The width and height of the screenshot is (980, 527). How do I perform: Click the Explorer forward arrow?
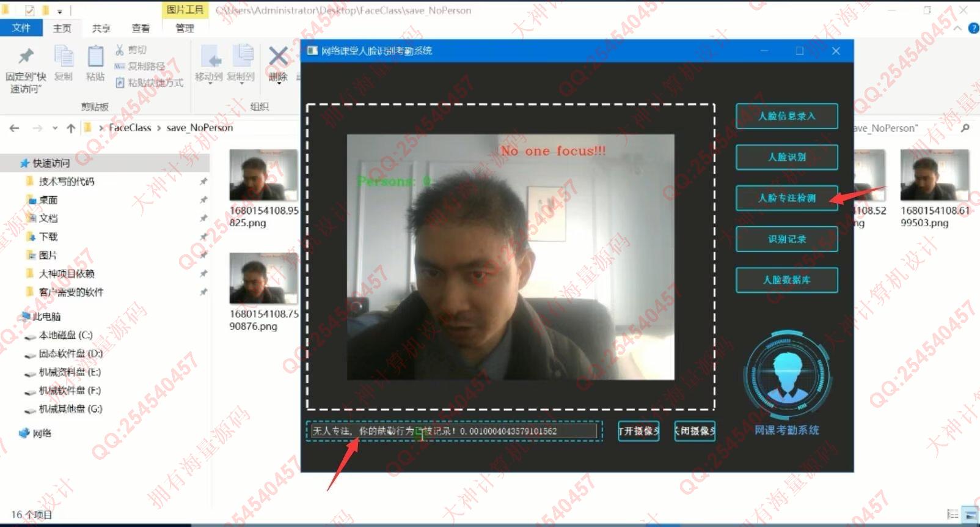click(x=38, y=128)
